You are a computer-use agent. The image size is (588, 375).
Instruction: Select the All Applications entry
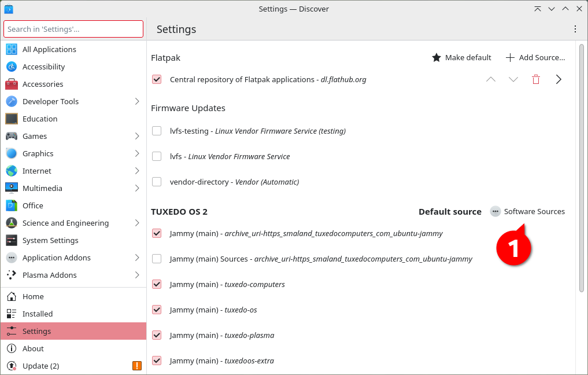tap(73, 49)
